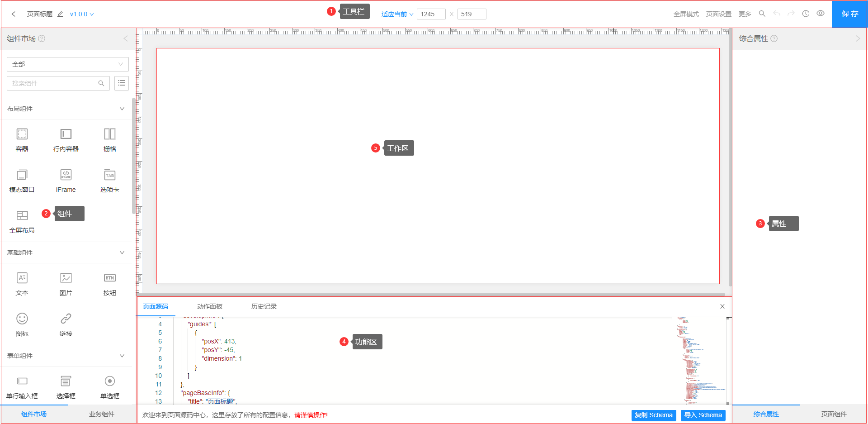The width and height of the screenshot is (868, 424).
Task: Switch to the 组件市场 bottom tab
Action: click(34, 414)
